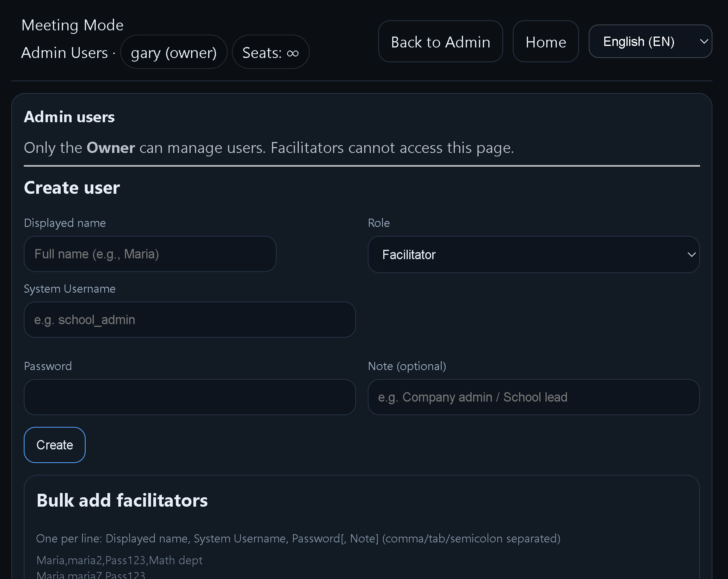
Task: Click the Role label
Action: [x=379, y=223]
